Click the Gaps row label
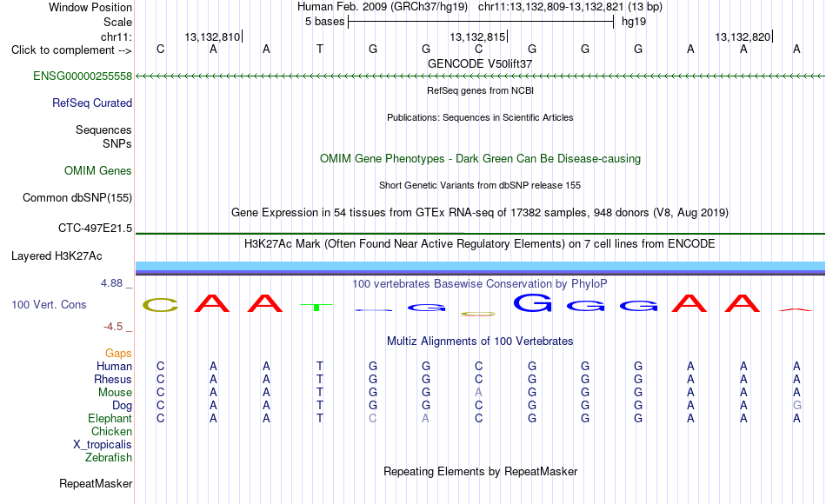The image size is (826, 504). click(118, 353)
